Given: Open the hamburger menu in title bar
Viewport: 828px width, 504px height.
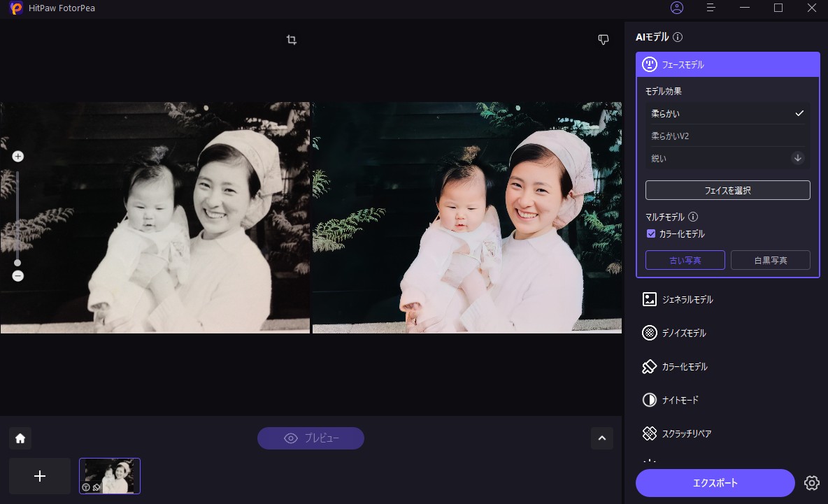Looking at the screenshot, I should [x=711, y=8].
